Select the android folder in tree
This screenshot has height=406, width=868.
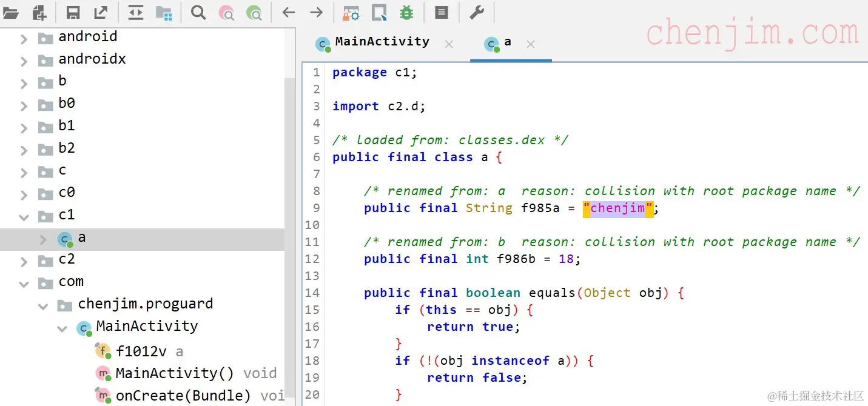pyautogui.click(x=78, y=37)
